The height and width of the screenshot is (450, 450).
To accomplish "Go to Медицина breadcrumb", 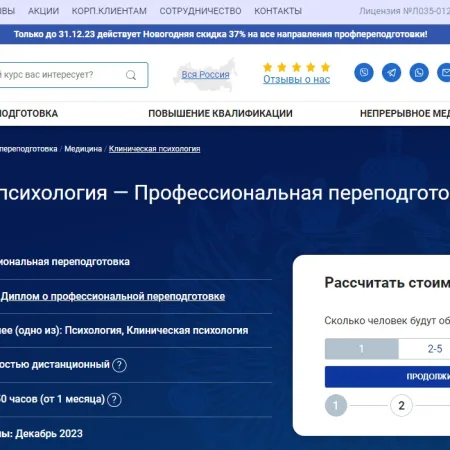I will (83, 149).
